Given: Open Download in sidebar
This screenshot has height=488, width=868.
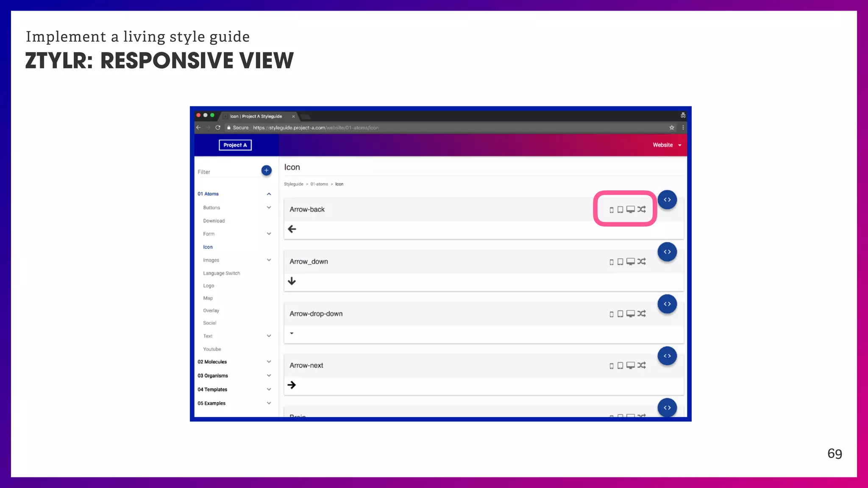Looking at the screenshot, I should pos(214,221).
